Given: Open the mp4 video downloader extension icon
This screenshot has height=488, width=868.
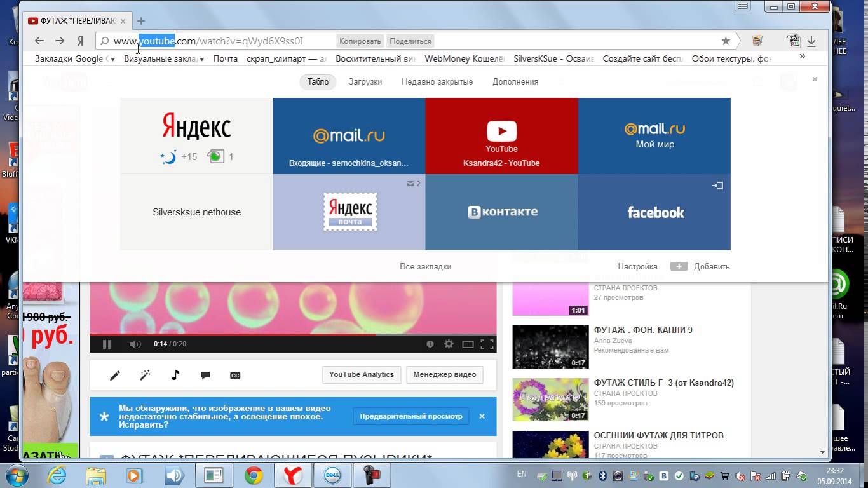Looking at the screenshot, I should pos(793,41).
